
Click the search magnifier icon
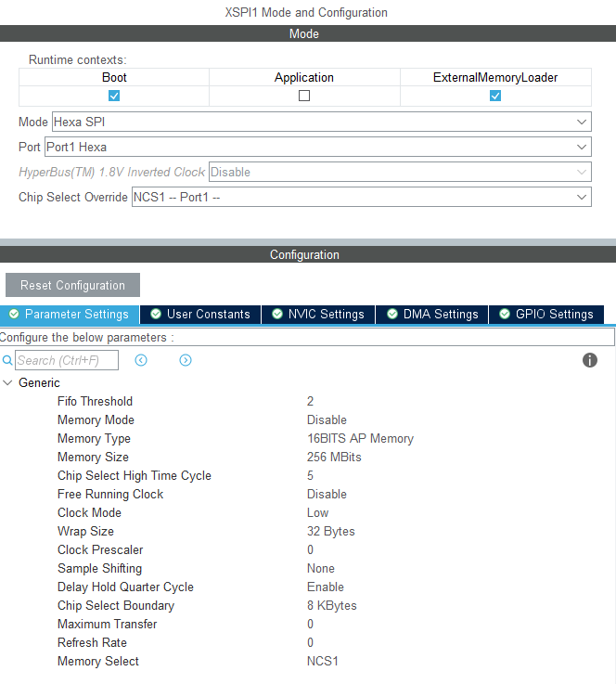[x=7, y=360]
